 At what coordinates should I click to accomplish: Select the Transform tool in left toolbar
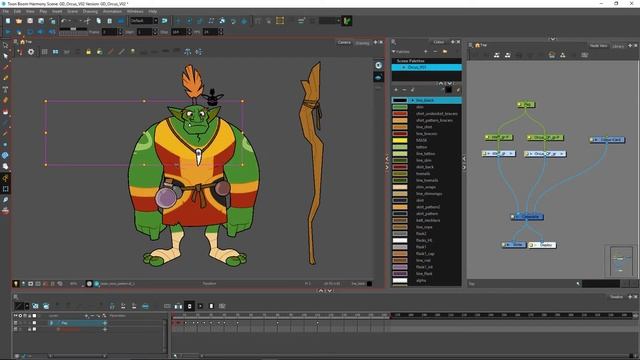point(5,45)
